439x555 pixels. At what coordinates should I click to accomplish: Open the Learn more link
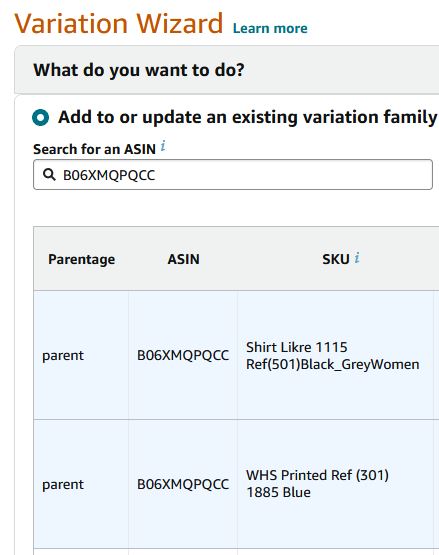click(270, 28)
